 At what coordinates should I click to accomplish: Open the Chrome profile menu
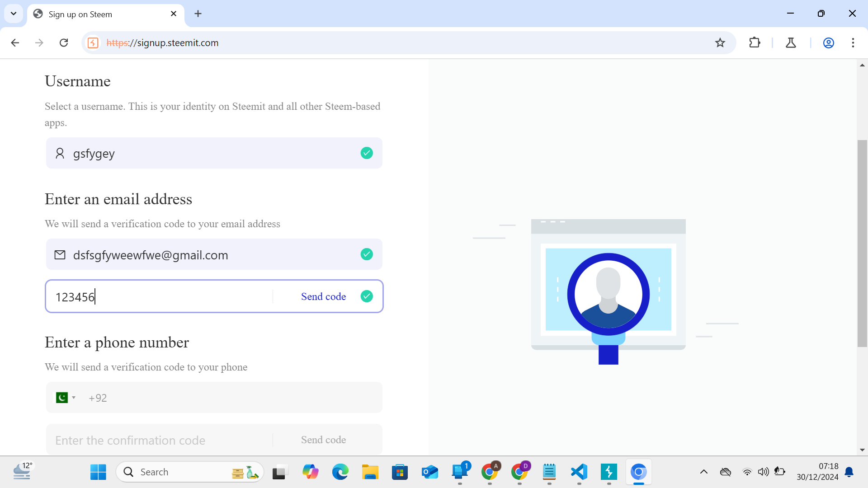828,43
